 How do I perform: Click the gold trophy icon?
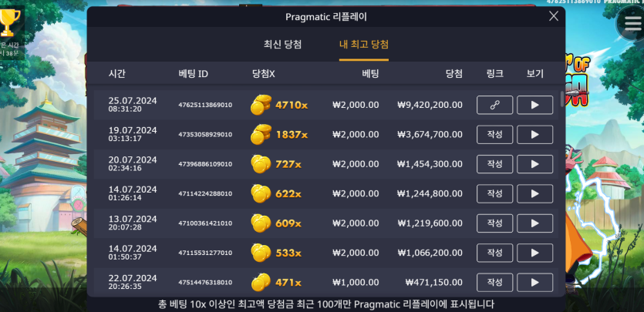[x=8, y=22]
